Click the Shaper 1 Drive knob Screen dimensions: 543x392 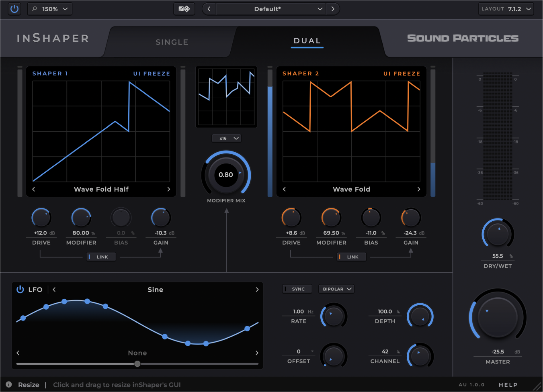(41, 218)
